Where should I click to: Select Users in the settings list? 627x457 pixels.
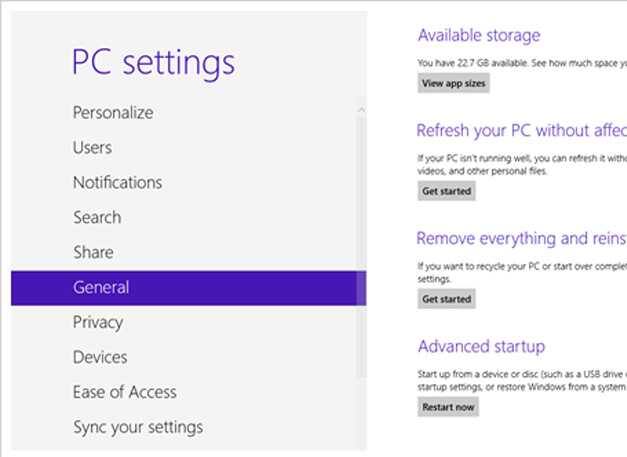point(92,148)
